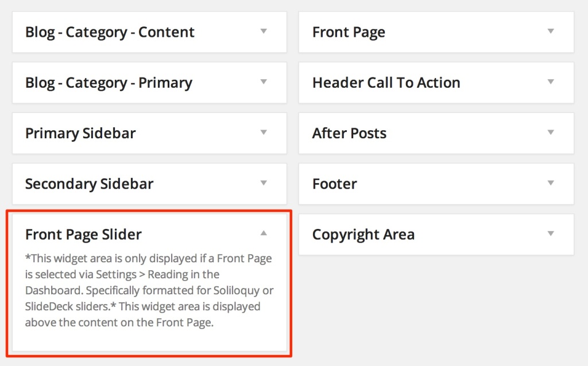
Task: Click the Secondary Sidebar header label
Action: pyautogui.click(x=89, y=184)
